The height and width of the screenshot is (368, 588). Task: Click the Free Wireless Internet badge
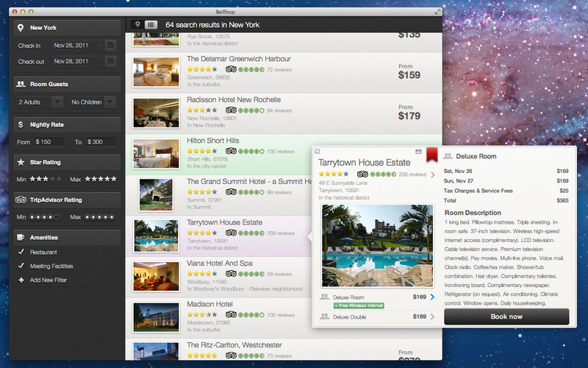359,305
